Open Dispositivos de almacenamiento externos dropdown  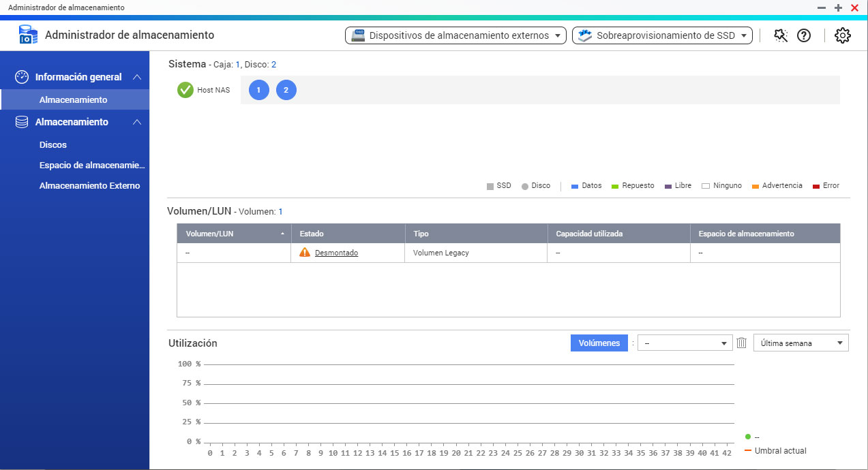pos(455,35)
